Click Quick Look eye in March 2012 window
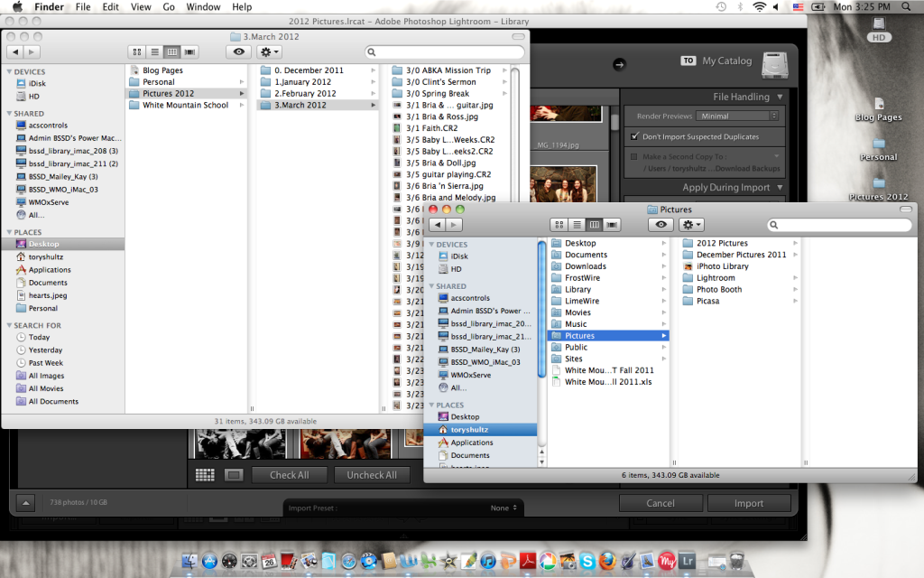The image size is (924, 578). (x=238, y=51)
